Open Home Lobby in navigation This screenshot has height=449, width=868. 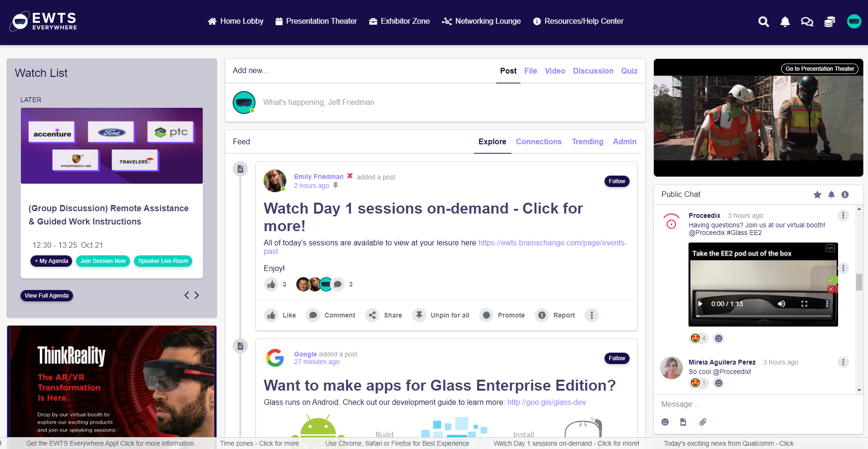(x=236, y=21)
